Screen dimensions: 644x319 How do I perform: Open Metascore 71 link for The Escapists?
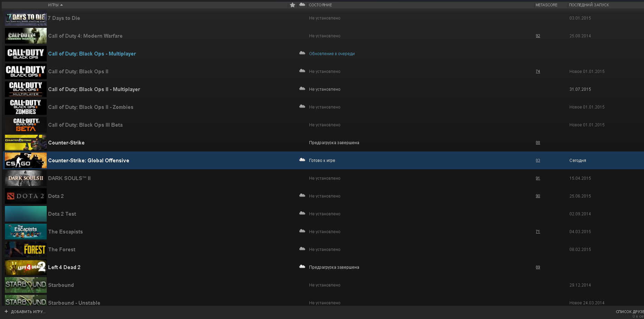(x=538, y=232)
